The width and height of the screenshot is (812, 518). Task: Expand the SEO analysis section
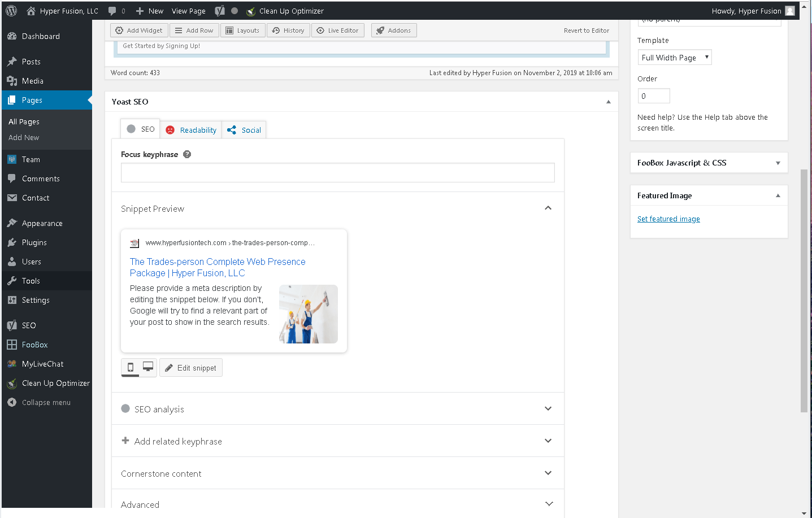coord(338,408)
